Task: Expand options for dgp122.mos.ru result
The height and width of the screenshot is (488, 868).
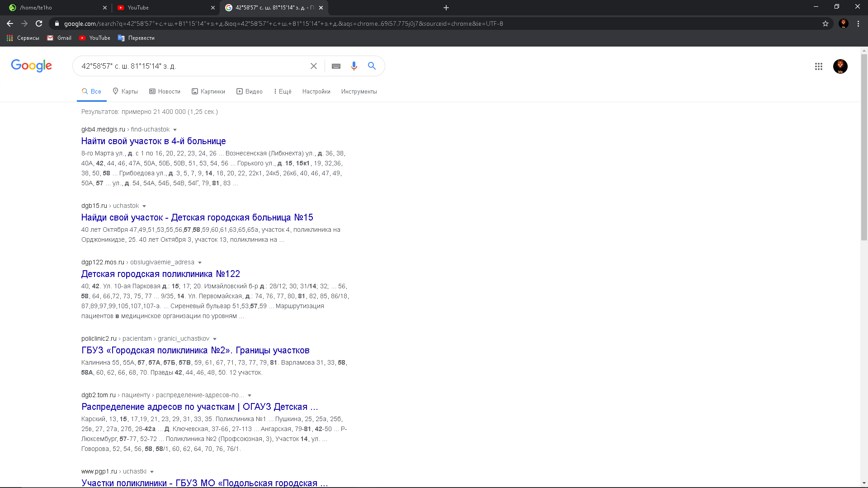Action: (x=200, y=263)
